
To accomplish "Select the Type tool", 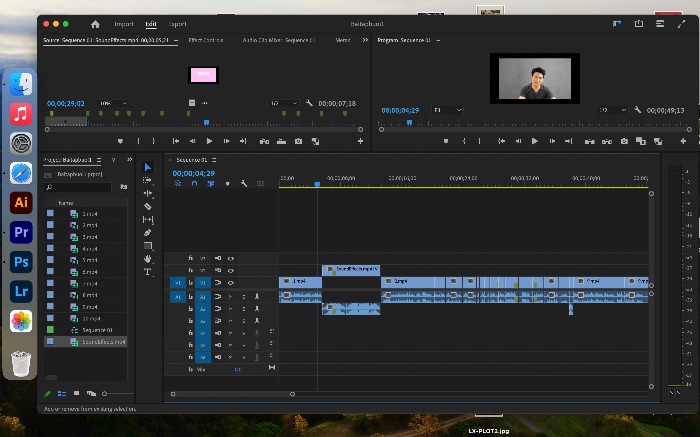I will point(147,272).
